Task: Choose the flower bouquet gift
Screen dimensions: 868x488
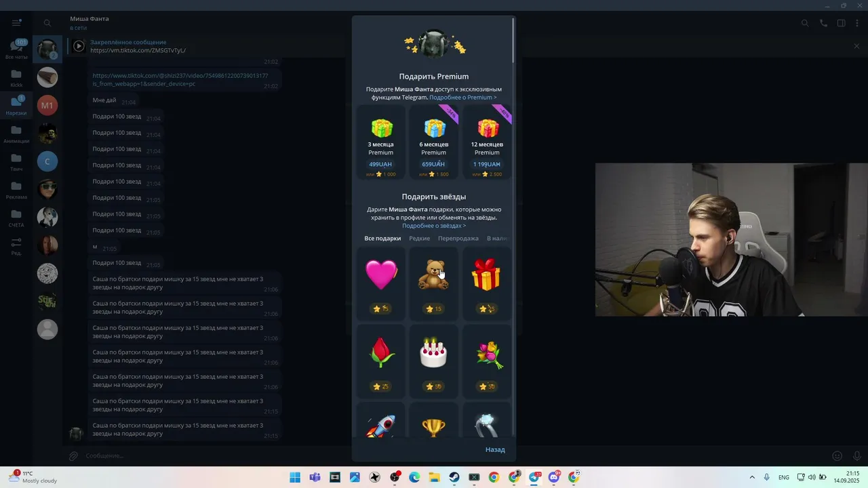Action: 486,361
